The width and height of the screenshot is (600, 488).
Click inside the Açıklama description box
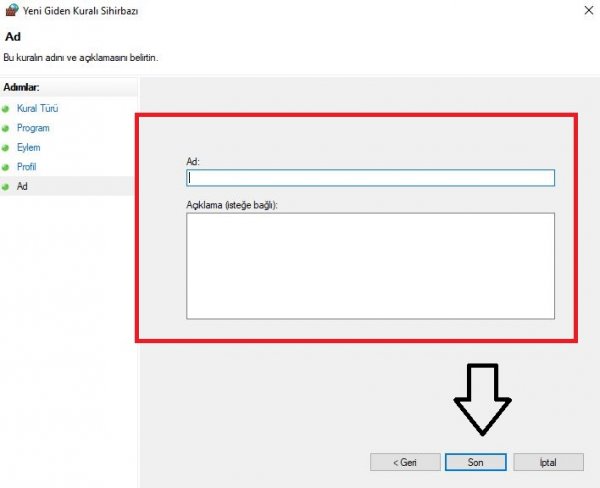[x=370, y=265]
